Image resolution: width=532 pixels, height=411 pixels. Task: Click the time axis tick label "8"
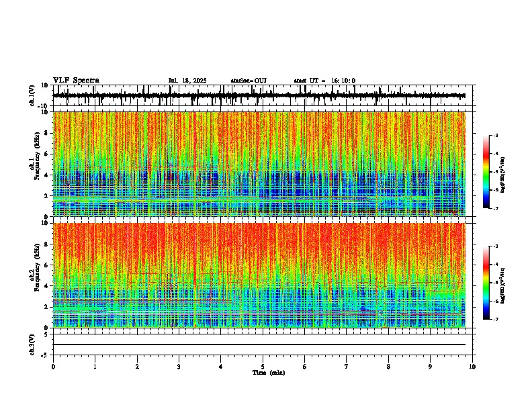(388, 367)
